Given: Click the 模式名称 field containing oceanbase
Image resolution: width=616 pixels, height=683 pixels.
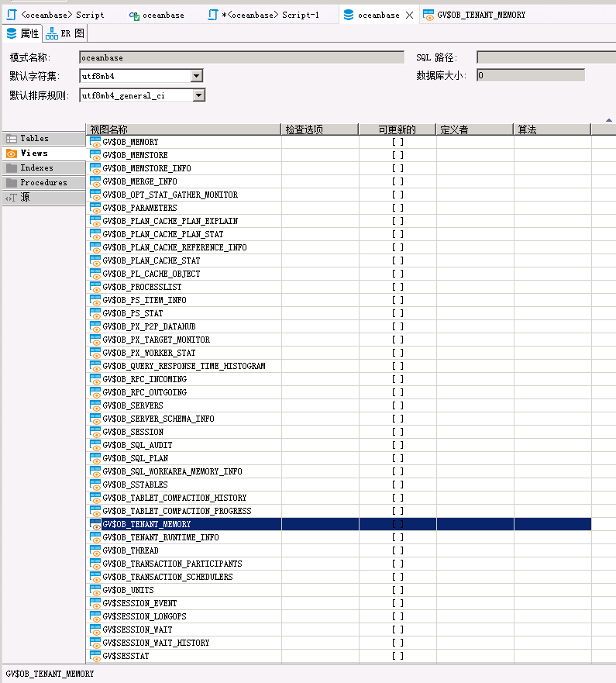Looking at the screenshot, I should tap(242, 57).
